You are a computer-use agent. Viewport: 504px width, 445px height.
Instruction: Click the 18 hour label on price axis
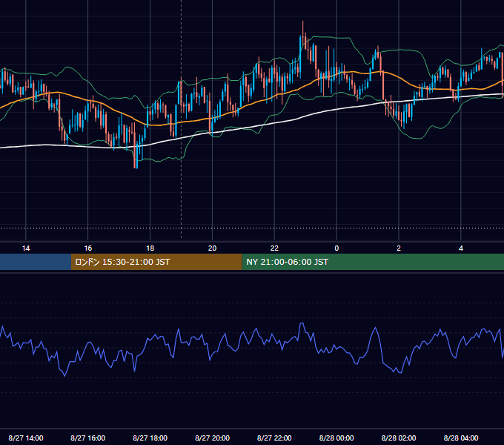pos(150,248)
